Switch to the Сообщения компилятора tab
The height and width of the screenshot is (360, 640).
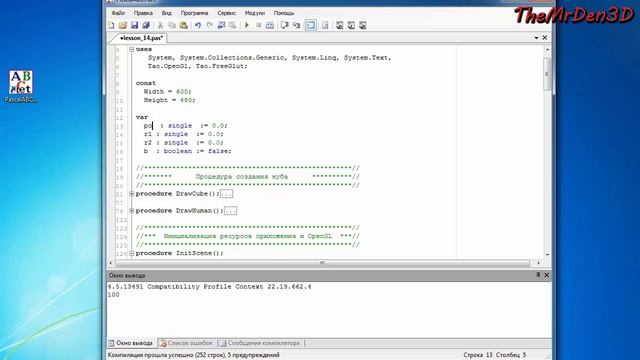click(260, 343)
